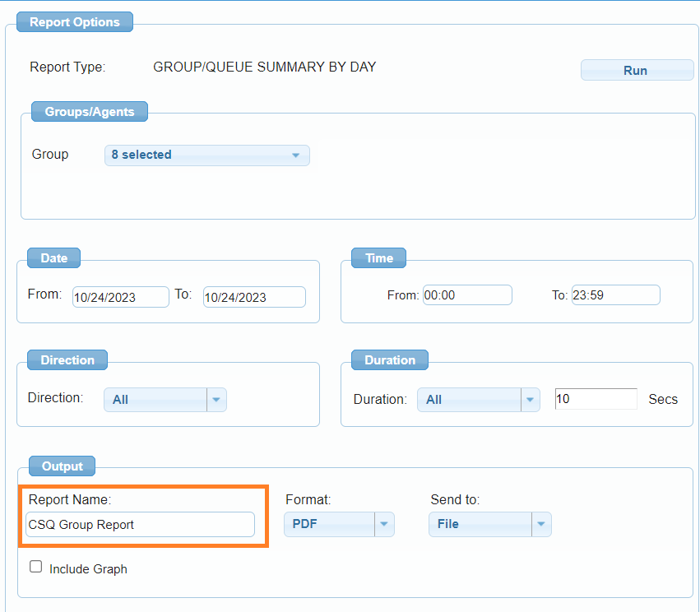Open the Duration All dropdown
The image size is (700, 612).
click(x=479, y=400)
